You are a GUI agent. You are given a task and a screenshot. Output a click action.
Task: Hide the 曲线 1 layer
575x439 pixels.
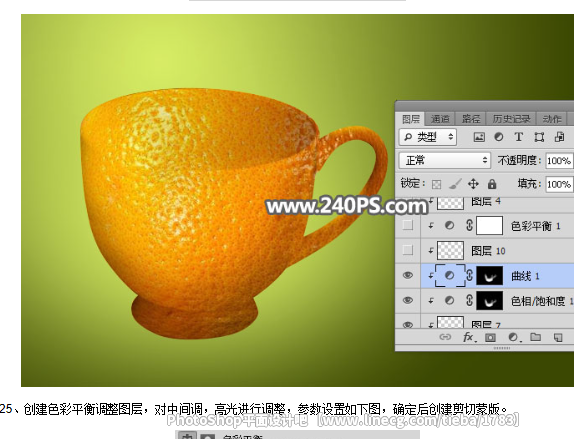[x=407, y=275]
